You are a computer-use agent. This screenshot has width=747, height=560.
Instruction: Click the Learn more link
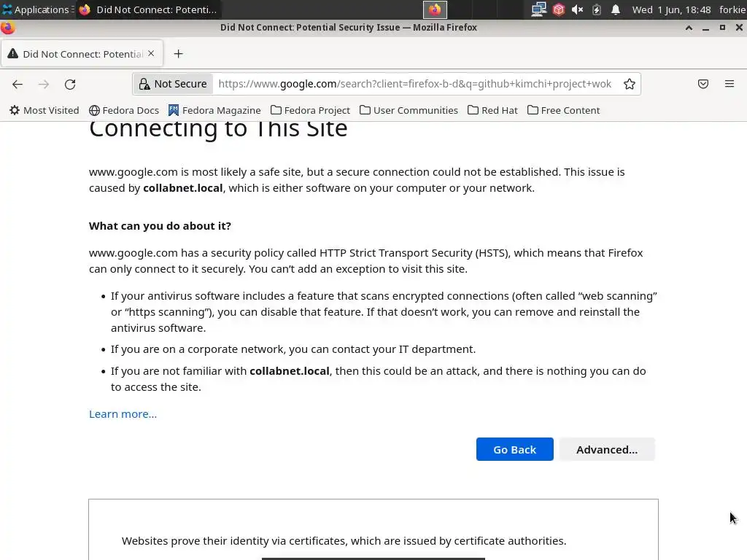point(123,414)
